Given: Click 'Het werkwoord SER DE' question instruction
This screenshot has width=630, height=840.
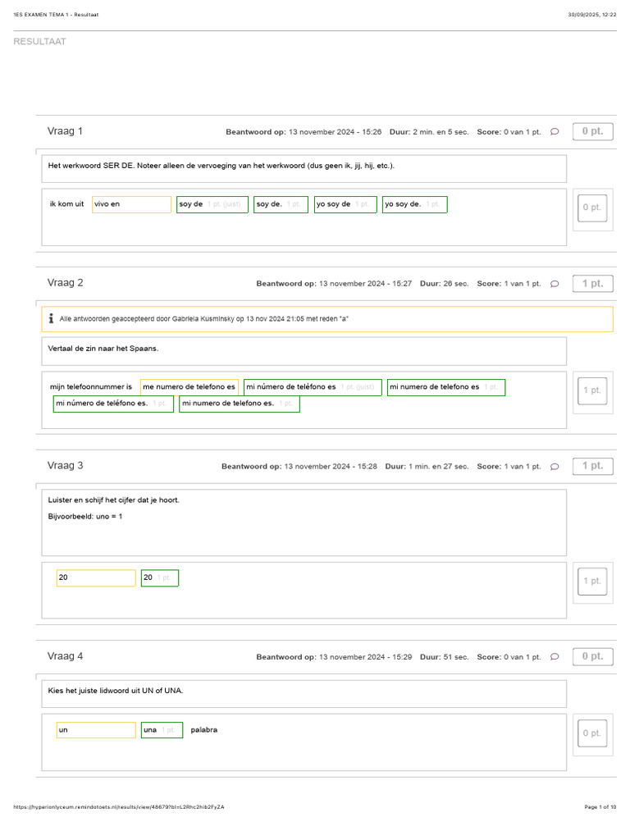Looking at the screenshot, I should [x=221, y=166].
